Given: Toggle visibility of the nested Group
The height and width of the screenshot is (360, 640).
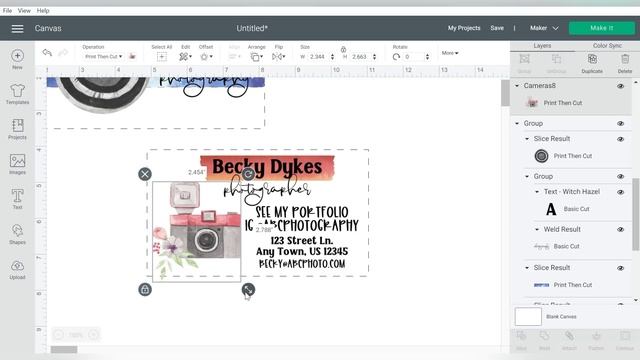Looking at the screenshot, I should point(620,177).
